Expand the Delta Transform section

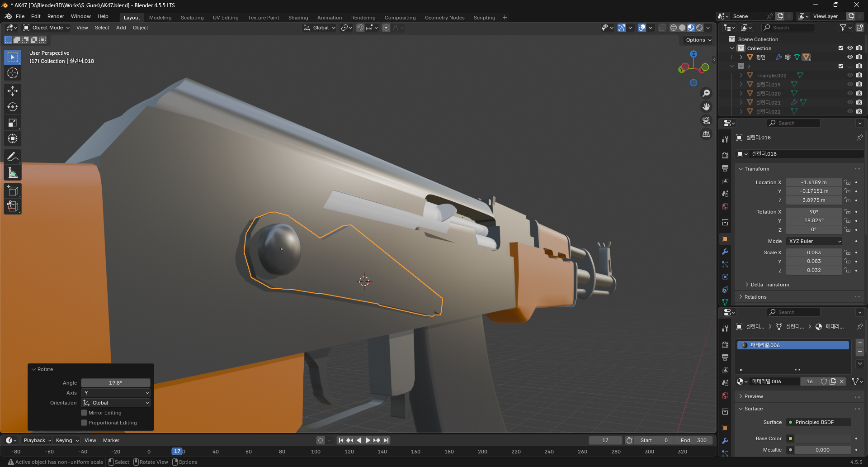click(x=769, y=285)
